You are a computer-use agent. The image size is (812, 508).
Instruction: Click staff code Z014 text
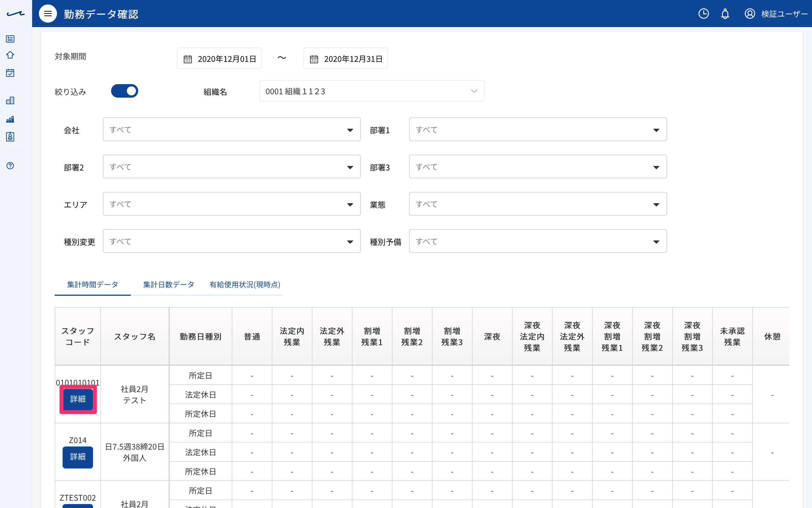[x=78, y=440]
